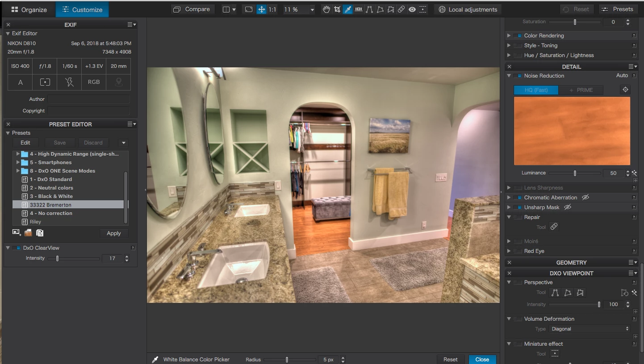The height and width of the screenshot is (364, 644).
Task: Select HQ (Fast) noise reduction mode
Action: tap(536, 90)
